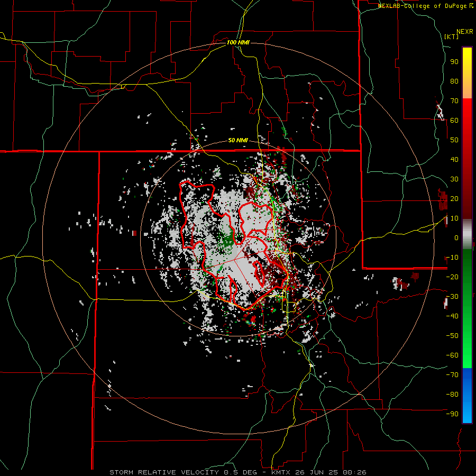Viewport: 476px width, 476px height.
Task: Click the -70 value on the velocity scale
Action: (x=452, y=375)
